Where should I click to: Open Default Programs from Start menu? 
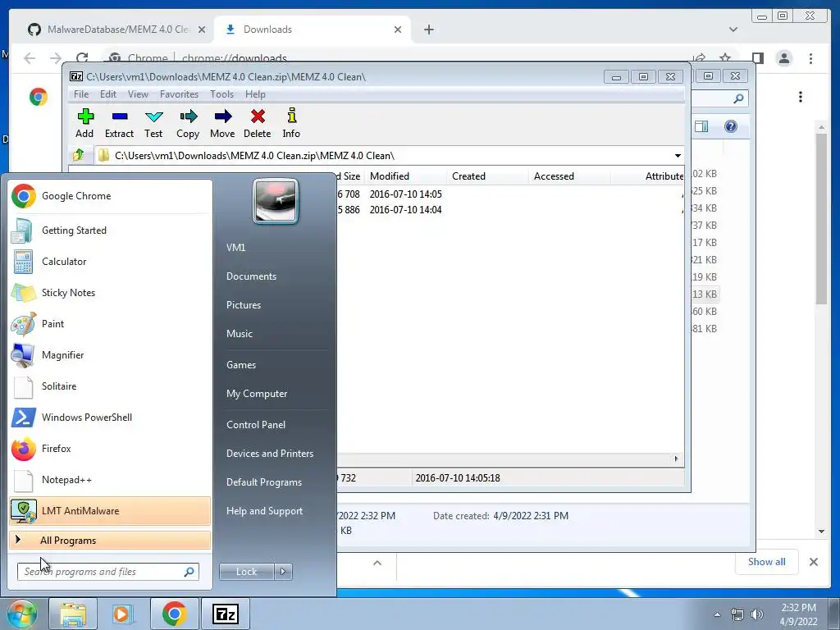[264, 482]
